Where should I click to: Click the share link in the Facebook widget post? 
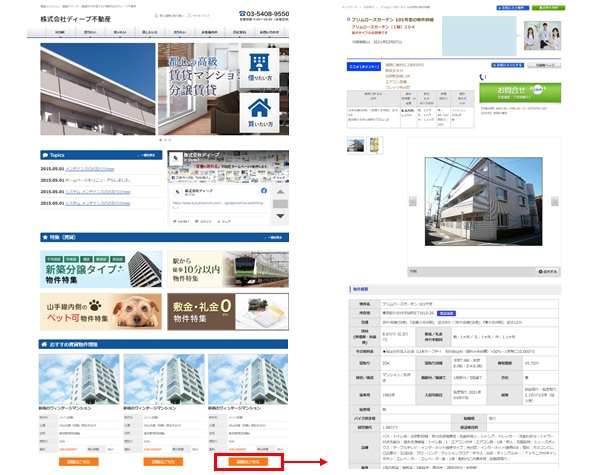(x=224, y=221)
